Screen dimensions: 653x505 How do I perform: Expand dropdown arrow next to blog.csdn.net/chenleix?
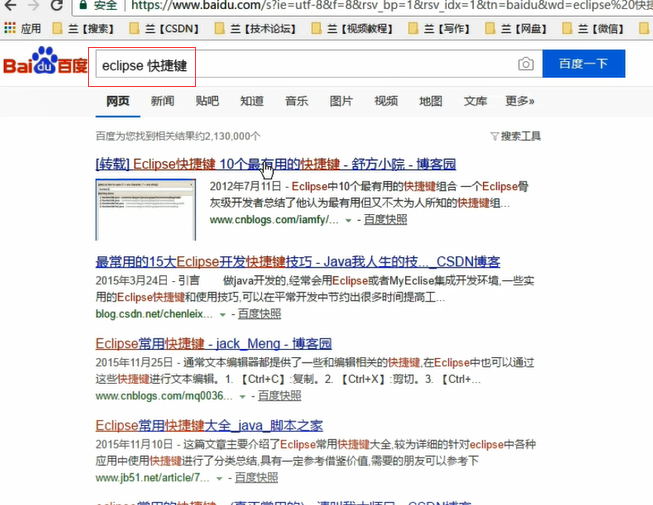222,315
